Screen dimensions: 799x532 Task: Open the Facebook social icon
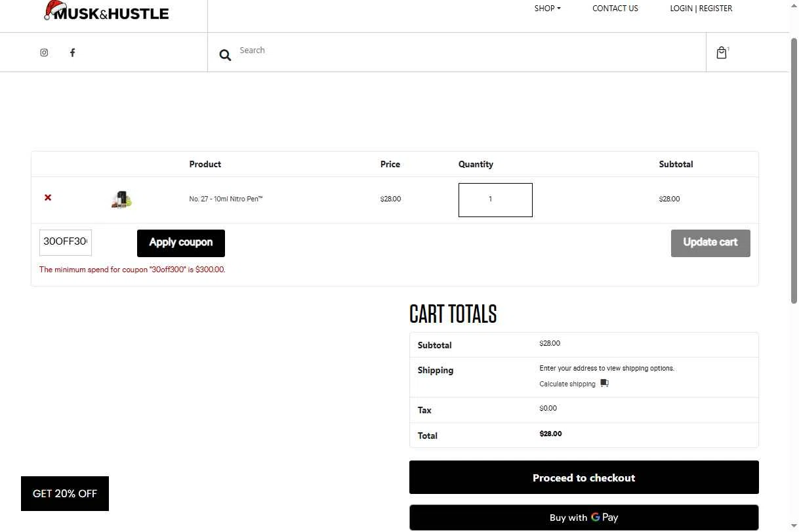(x=72, y=52)
